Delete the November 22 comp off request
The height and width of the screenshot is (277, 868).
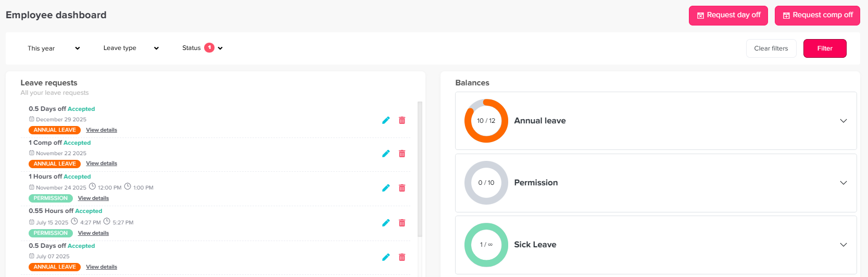pyautogui.click(x=402, y=154)
